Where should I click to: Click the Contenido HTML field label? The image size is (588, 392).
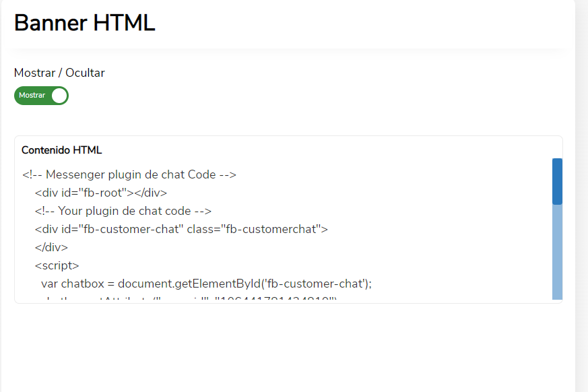[61, 150]
